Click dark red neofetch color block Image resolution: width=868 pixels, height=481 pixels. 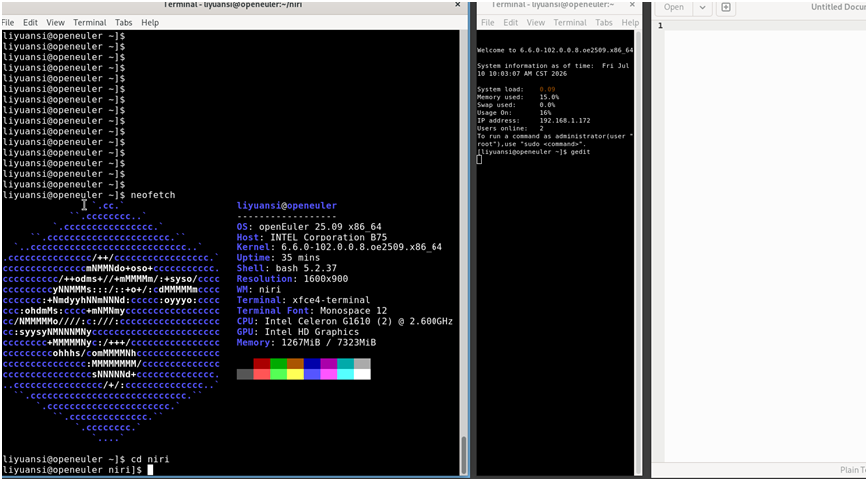pos(262,364)
